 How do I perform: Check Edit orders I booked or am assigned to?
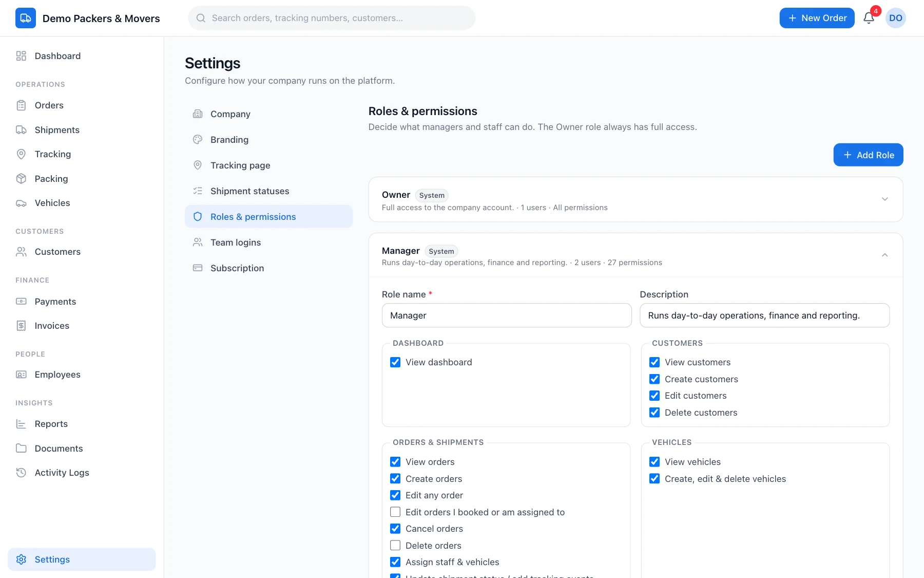click(x=395, y=512)
